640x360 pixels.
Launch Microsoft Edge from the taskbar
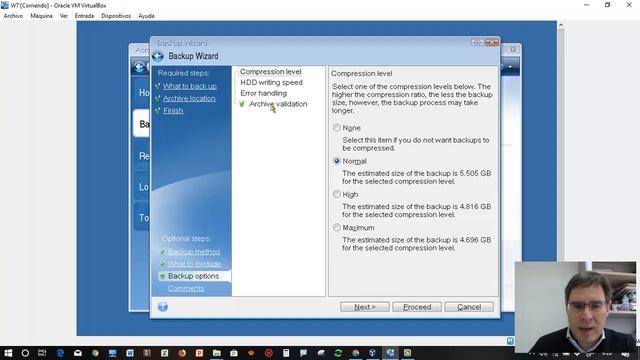coord(60,353)
